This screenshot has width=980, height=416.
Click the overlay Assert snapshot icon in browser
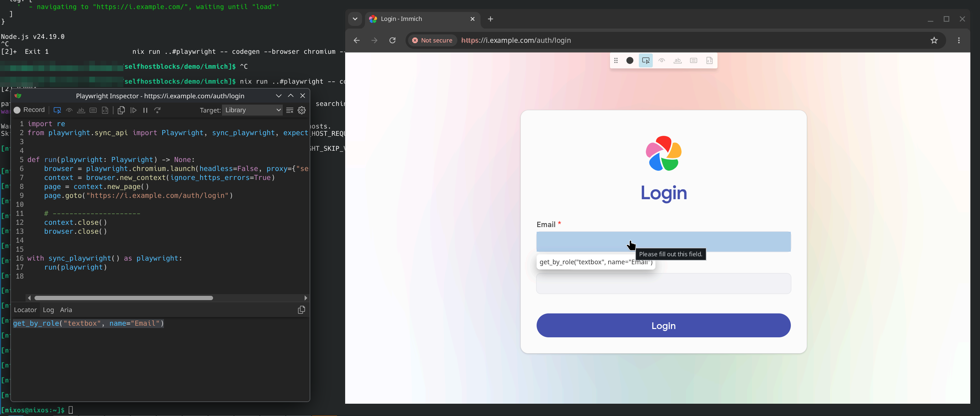(x=710, y=60)
